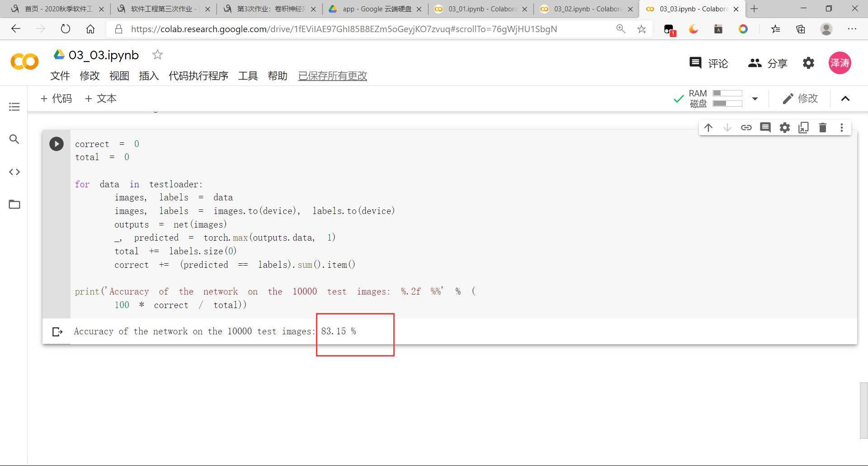868x466 pixels.
Task: Click the orange crescent extension icon
Action: (x=693, y=29)
